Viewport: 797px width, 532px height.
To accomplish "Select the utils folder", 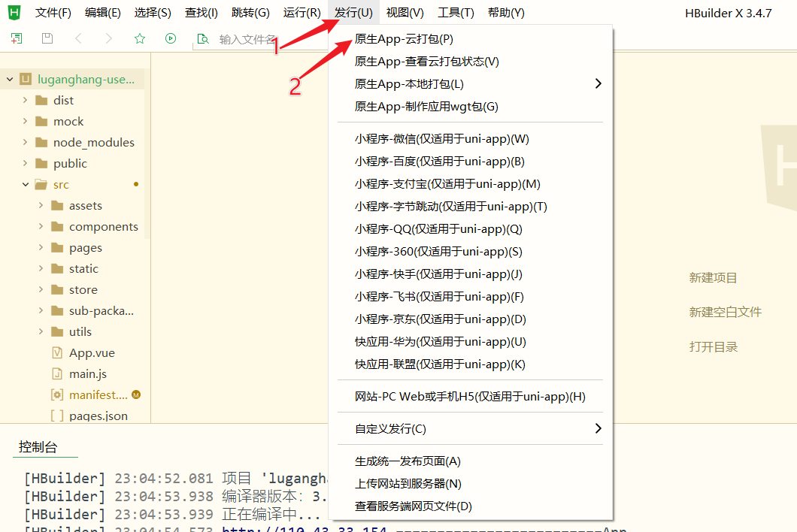I will (72, 332).
